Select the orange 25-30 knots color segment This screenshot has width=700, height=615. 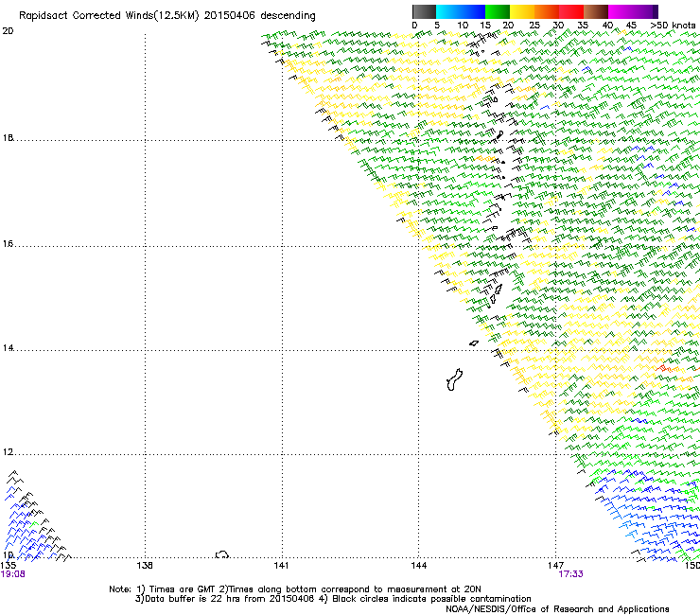(x=547, y=11)
